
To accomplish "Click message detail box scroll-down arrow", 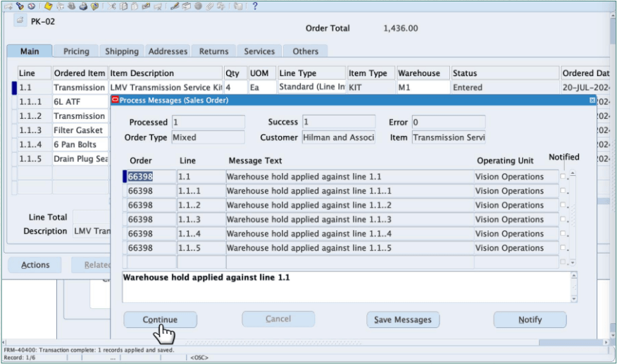I will pyautogui.click(x=574, y=299).
